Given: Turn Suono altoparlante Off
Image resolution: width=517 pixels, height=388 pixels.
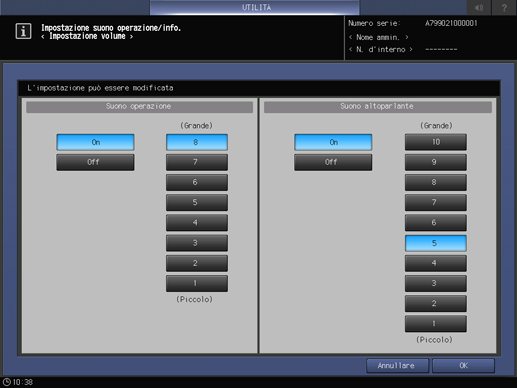Looking at the screenshot, I should tap(333, 162).
